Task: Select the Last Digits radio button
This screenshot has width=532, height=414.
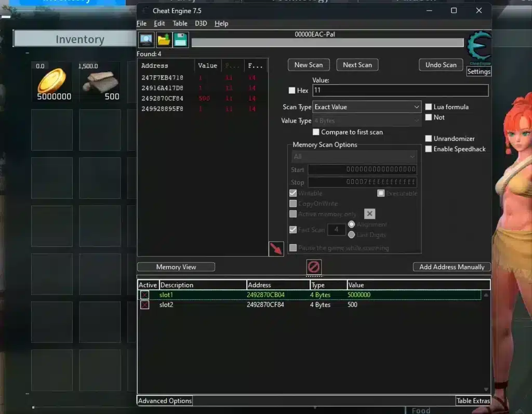Action: point(352,235)
